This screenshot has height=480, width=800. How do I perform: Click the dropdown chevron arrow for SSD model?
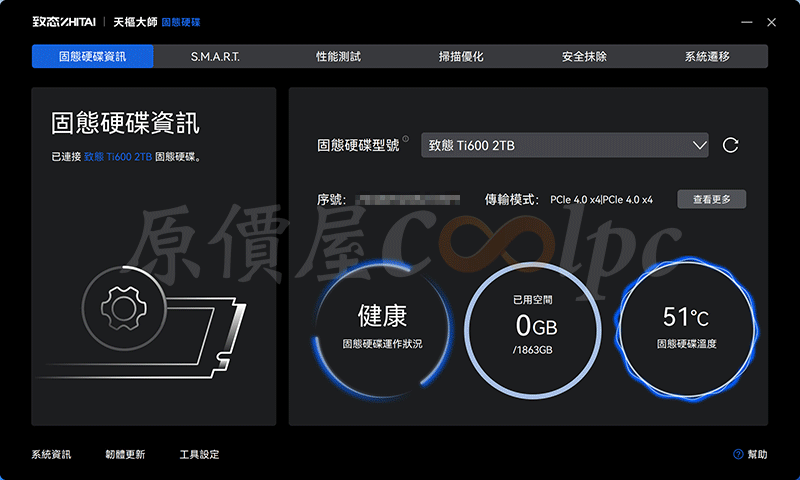(699, 146)
